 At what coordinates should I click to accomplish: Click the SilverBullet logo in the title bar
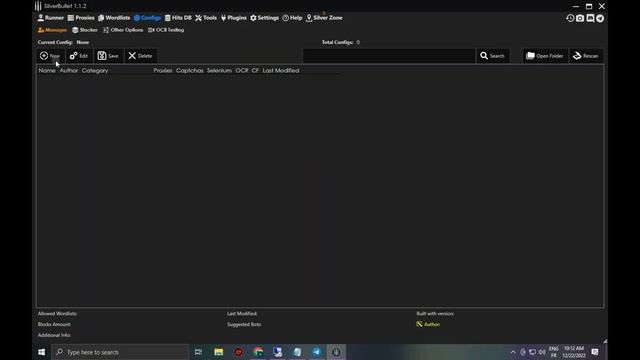tap(38, 6)
